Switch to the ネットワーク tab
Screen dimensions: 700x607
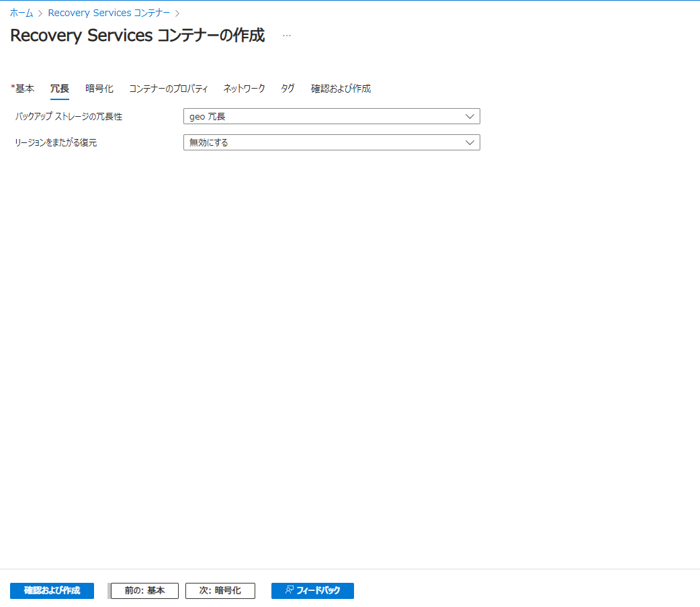coord(244,88)
